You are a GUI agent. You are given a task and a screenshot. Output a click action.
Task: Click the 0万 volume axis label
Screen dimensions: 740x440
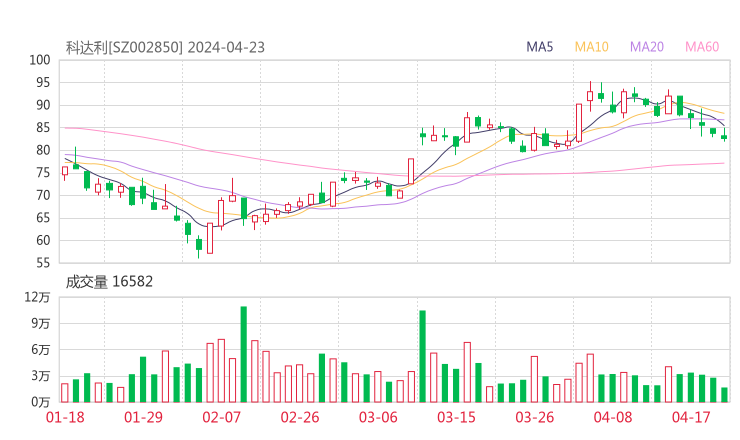pyautogui.click(x=41, y=402)
